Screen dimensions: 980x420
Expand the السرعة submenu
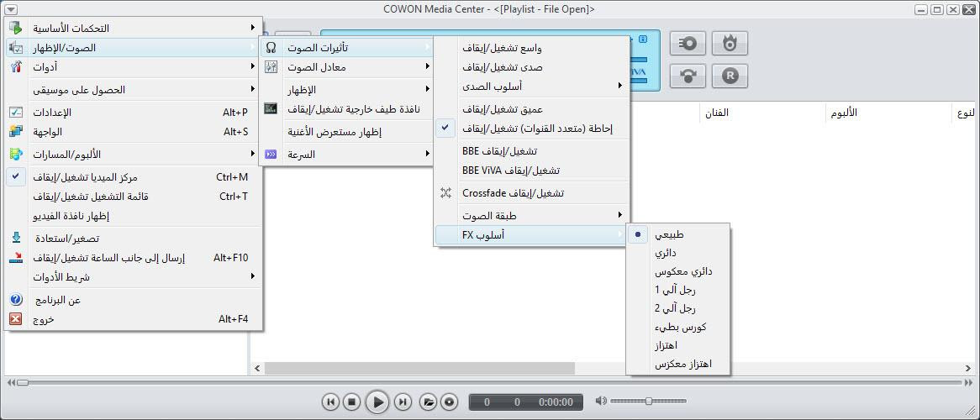[x=347, y=154]
